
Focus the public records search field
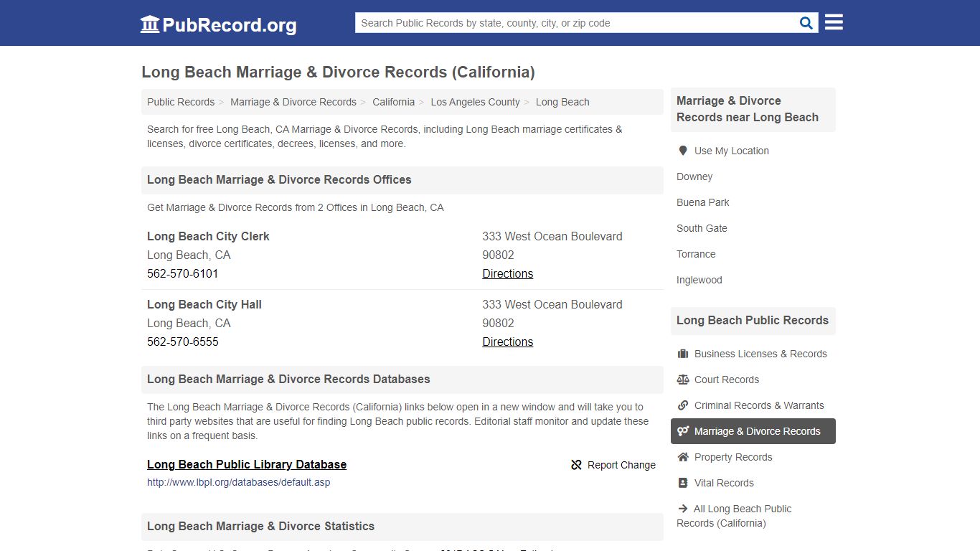tap(578, 23)
